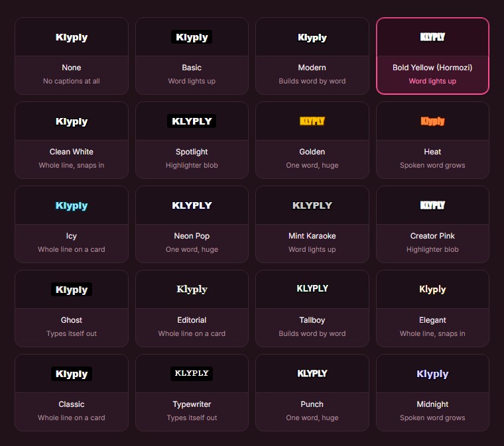The image size is (504, 446).
Task: Choose the Clean White caption style
Action: point(72,140)
